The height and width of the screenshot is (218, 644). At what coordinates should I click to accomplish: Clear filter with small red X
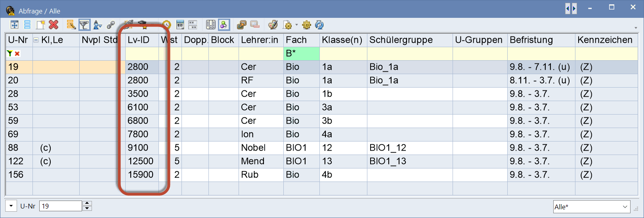point(17,54)
